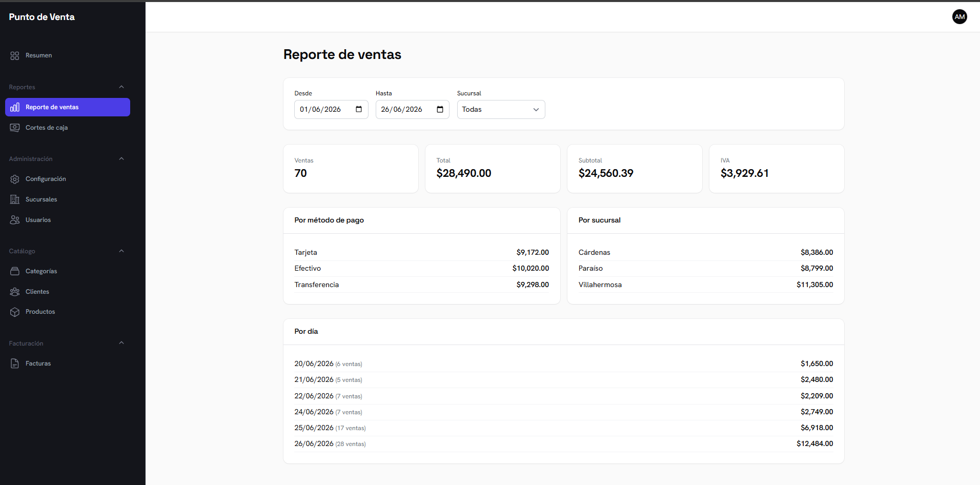Click the daily total $1,650.00
Viewport: 980px width, 485px height.
coord(817,363)
